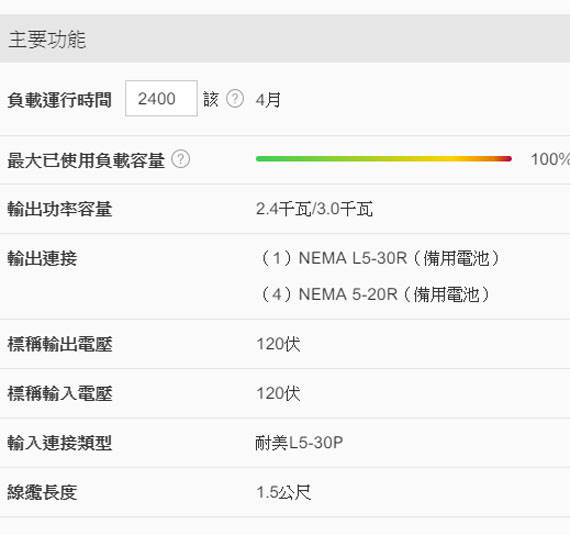Click the 100% load capacity value
This screenshot has height=535, width=570.
(x=550, y=159)
